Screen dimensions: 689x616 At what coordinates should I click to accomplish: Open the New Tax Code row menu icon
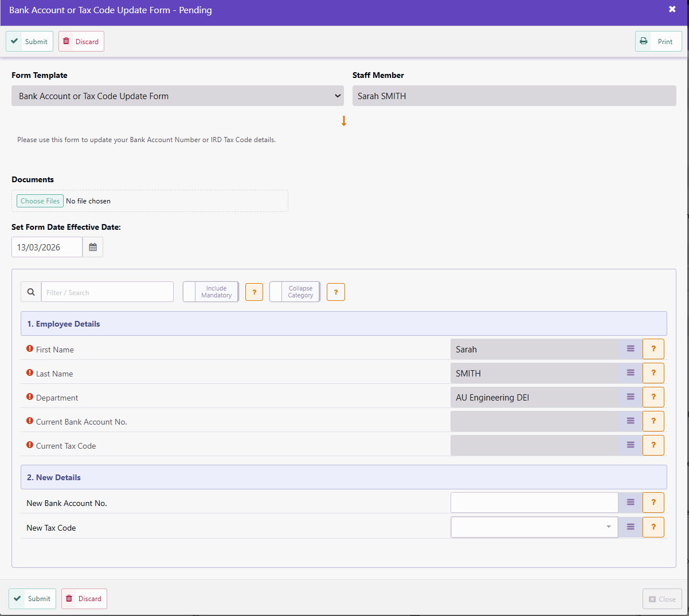coord(631,527)
